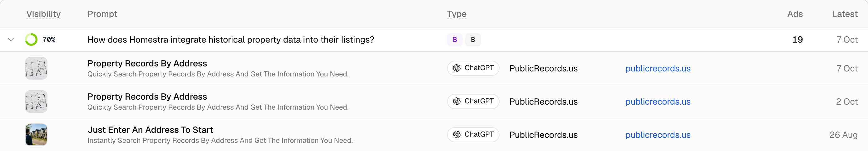Screen dimensions: 868x151
Task: Click the 70% visibility ring indicator
Action: [x=31, y=39]
